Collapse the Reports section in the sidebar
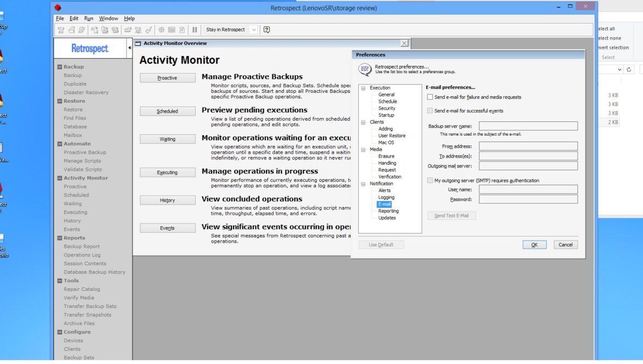Screen dimensions: 643x364 click(60, 238)
